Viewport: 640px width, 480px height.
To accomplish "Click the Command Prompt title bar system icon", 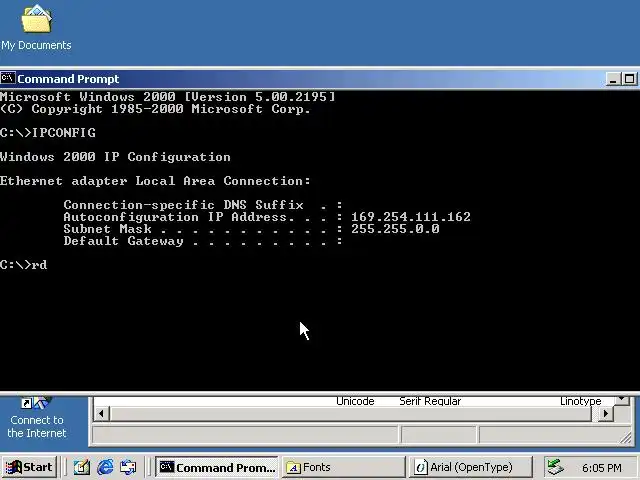I will point(8,78).
